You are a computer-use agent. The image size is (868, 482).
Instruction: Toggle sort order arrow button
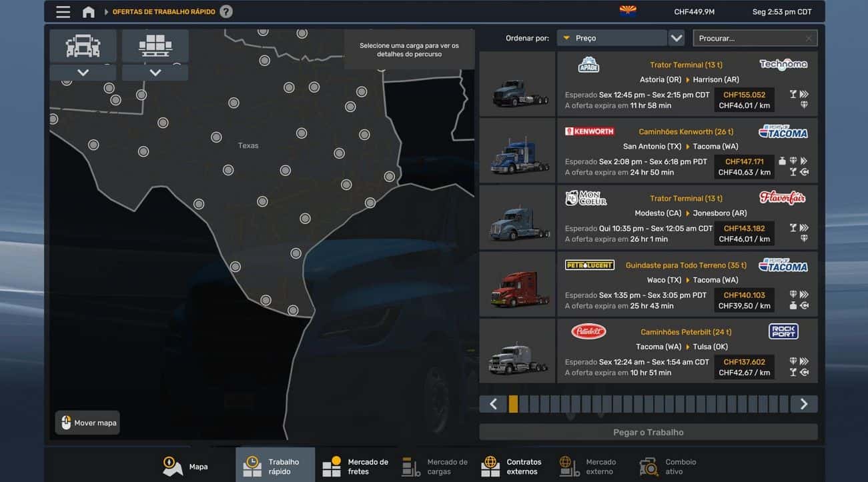[677, 38]
